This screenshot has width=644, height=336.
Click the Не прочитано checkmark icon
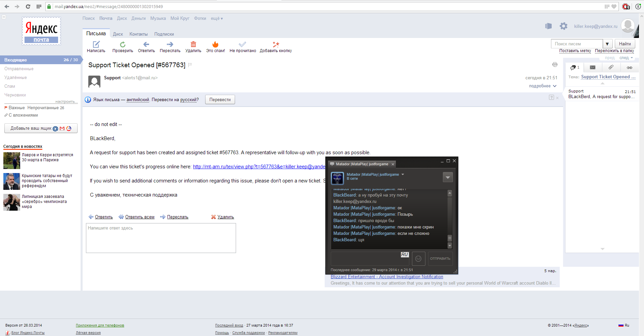click(x=242, y=44)
